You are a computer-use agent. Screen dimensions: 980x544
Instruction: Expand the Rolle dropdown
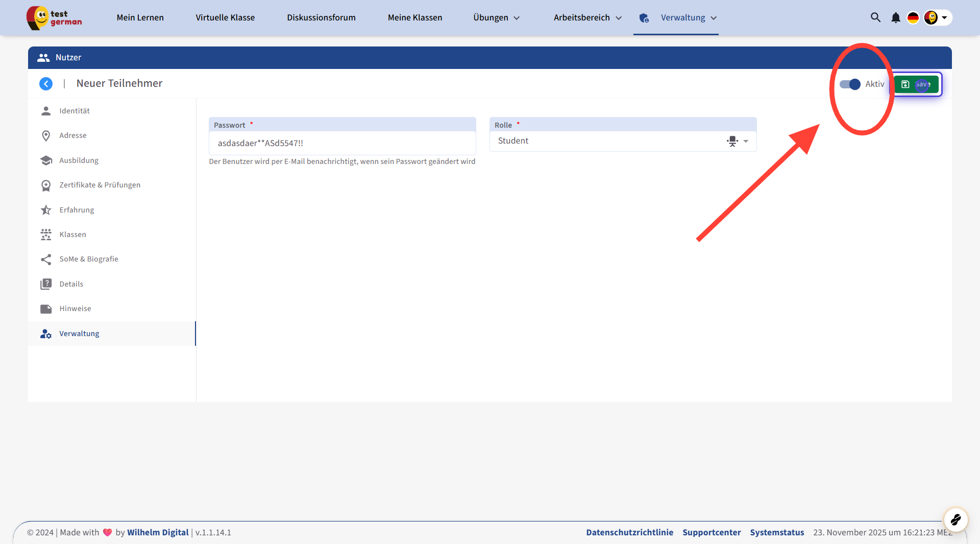pyautogui.click(x=746, y=141)
